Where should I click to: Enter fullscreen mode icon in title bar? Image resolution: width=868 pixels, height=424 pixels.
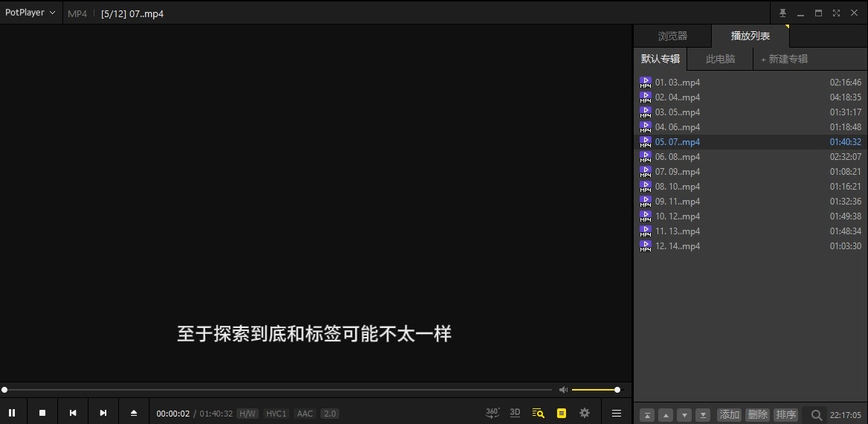click(x=837, y=13)
